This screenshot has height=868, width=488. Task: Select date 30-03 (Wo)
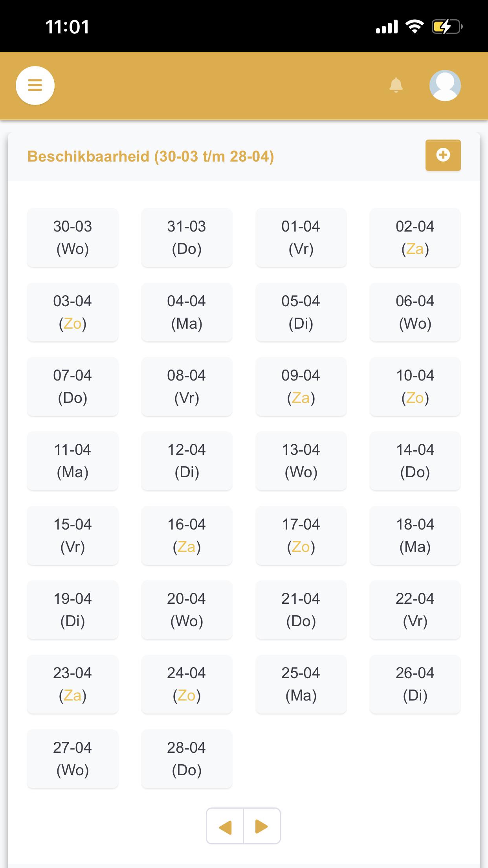(73, 237)
